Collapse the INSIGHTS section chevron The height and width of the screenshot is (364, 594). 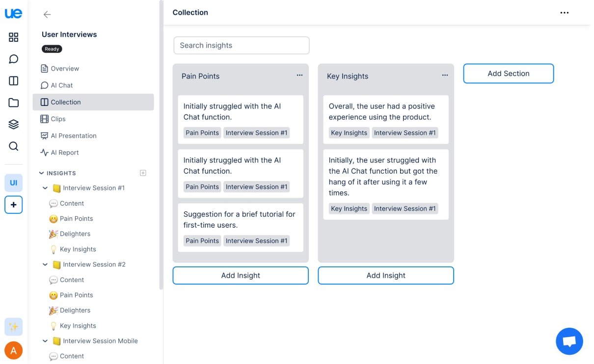click(x=41, y=173)
